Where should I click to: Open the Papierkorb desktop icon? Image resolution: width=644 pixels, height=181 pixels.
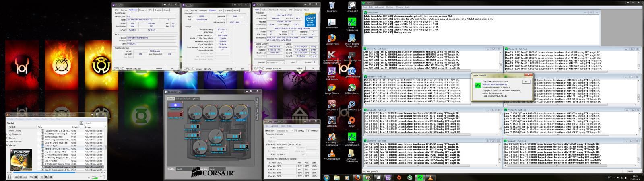[x=332, y=7]
